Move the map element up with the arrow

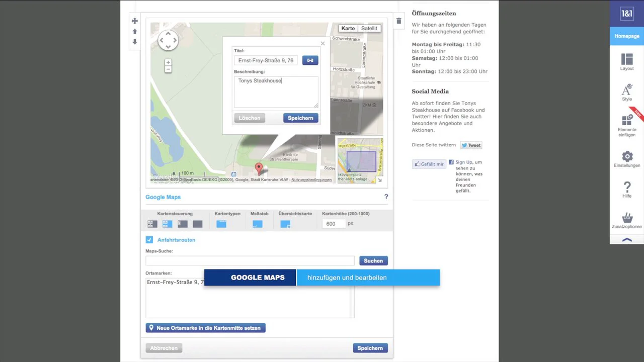[x=135, y=31]
